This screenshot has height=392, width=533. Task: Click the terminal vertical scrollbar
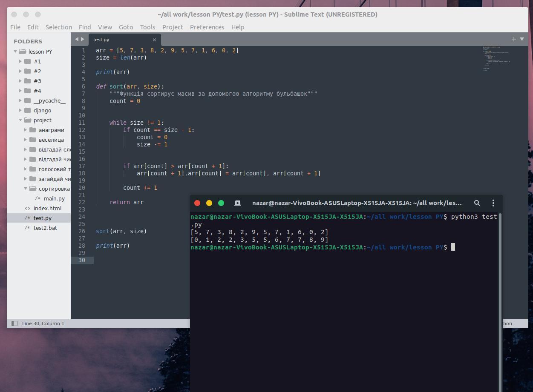tap(500, 298)
